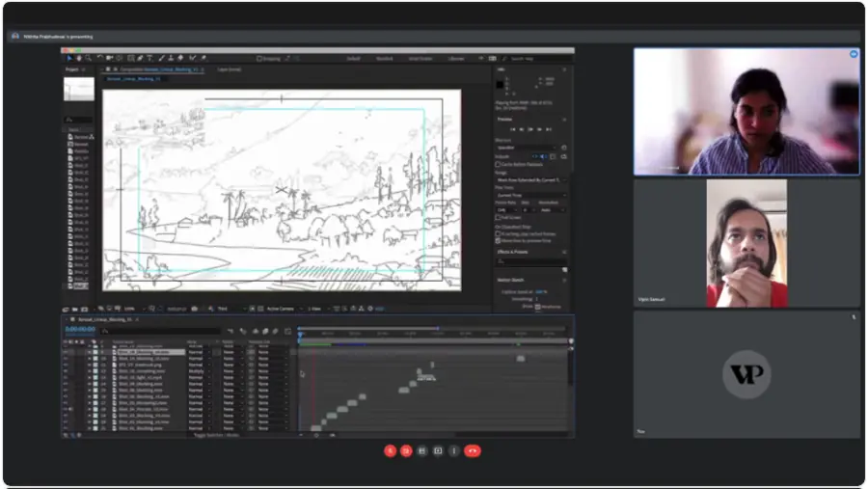Select the Zoom magnifier tool
The width and height of the screenshot is (868, 489).
click(88, 58)
